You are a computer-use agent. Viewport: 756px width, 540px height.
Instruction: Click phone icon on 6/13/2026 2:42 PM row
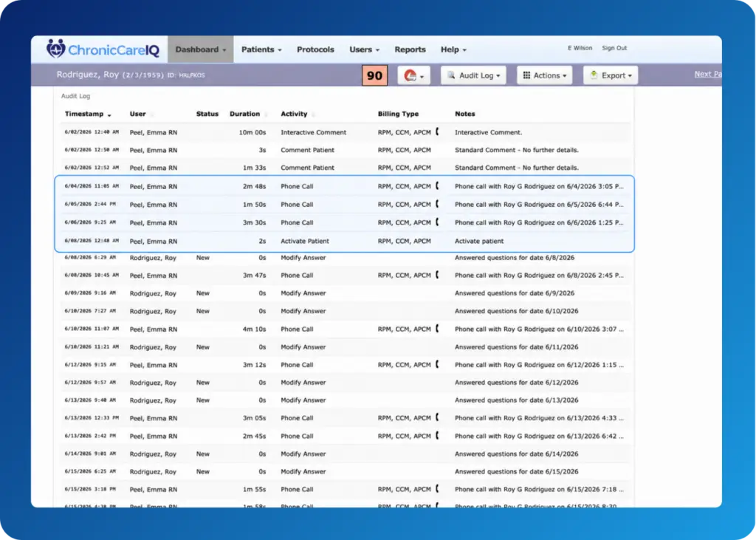(437, 435)
